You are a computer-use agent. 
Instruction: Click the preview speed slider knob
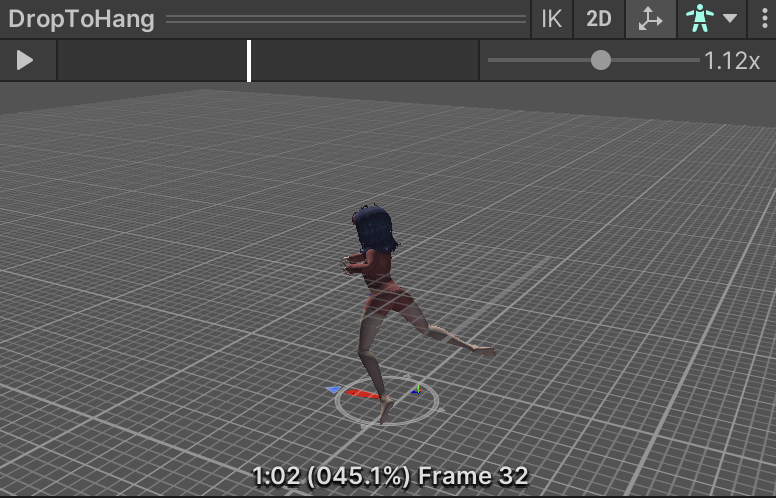601,60
